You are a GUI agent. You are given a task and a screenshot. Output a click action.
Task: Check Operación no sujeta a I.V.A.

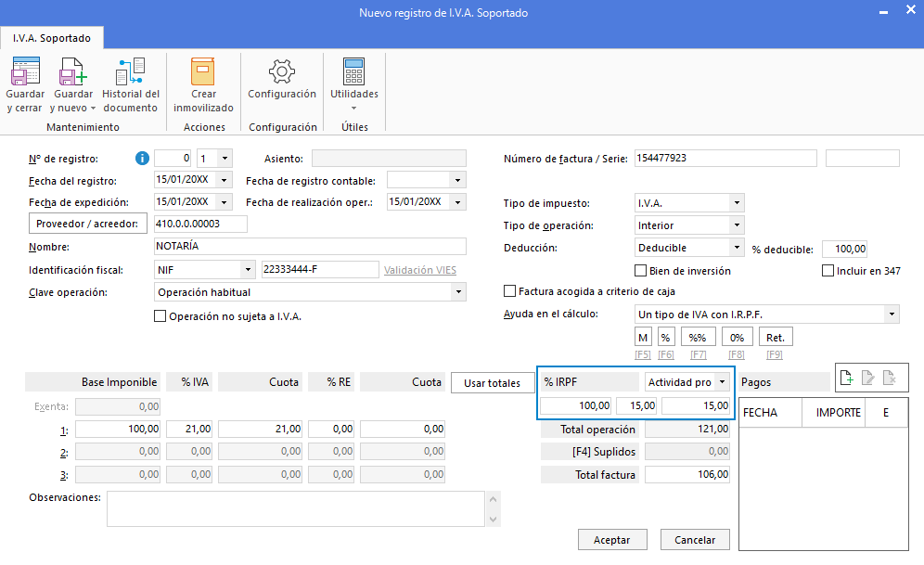point(160,316)
